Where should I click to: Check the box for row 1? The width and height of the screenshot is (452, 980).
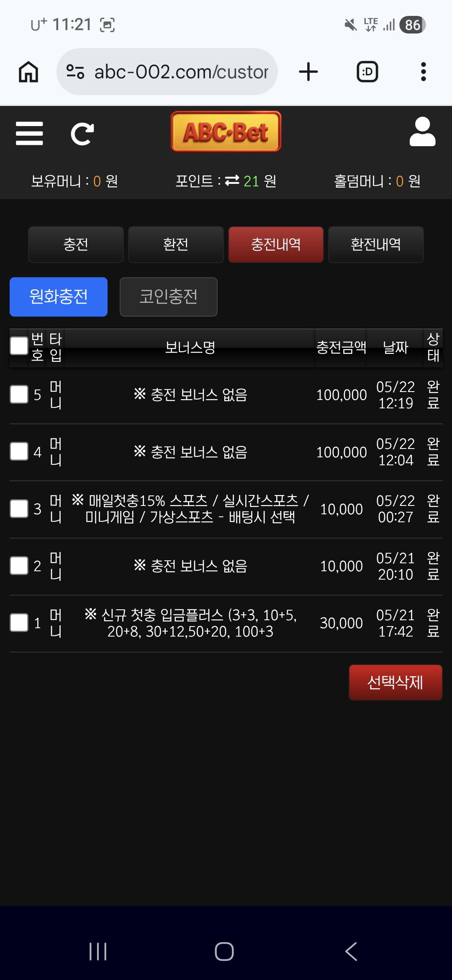tap(19, 623)
